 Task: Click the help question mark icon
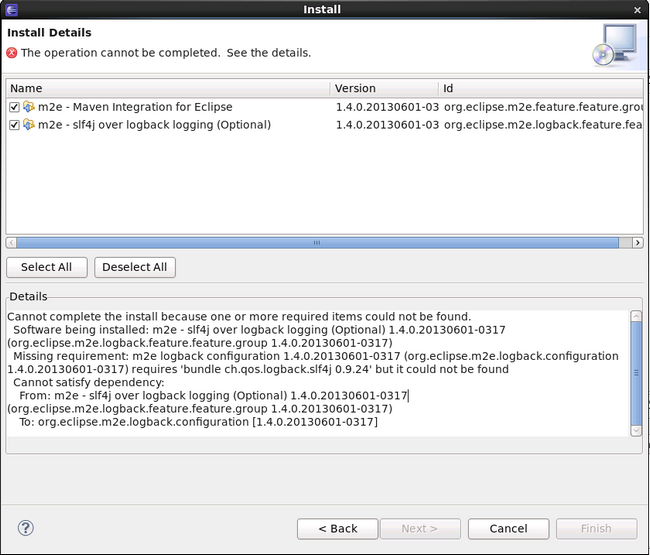[26, 528]
